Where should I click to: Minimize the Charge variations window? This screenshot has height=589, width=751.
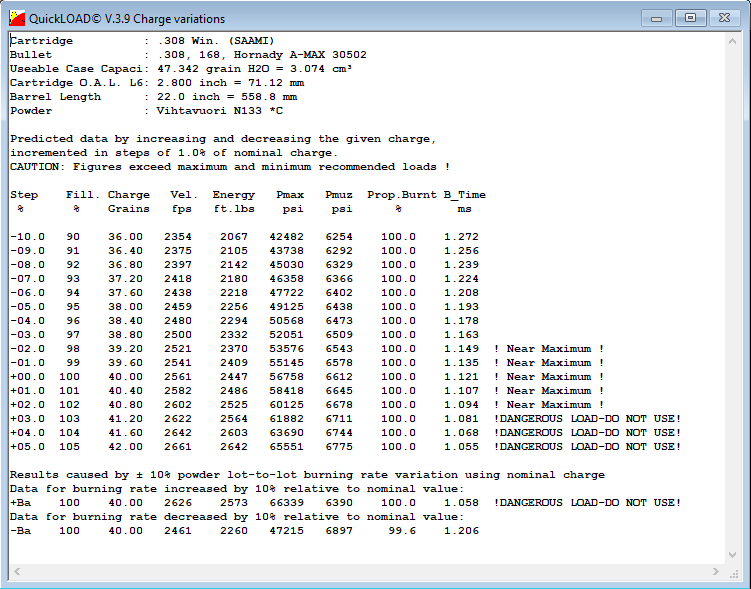[x=657, y=19]
